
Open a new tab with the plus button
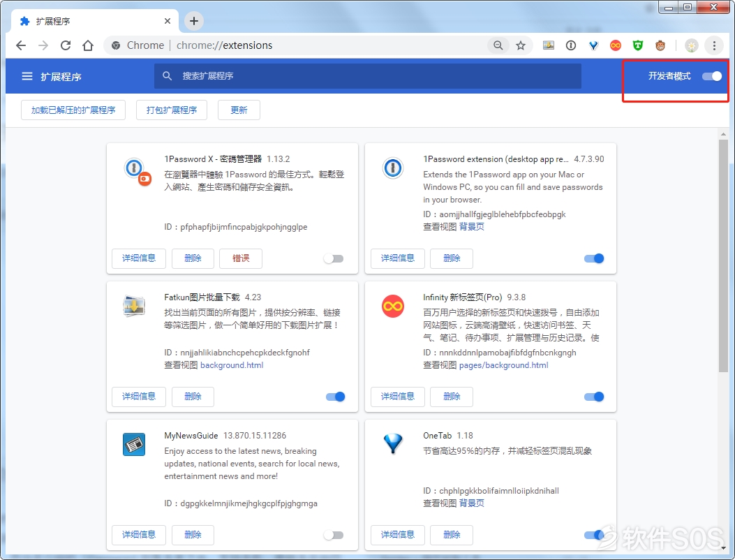pos(194,21)
